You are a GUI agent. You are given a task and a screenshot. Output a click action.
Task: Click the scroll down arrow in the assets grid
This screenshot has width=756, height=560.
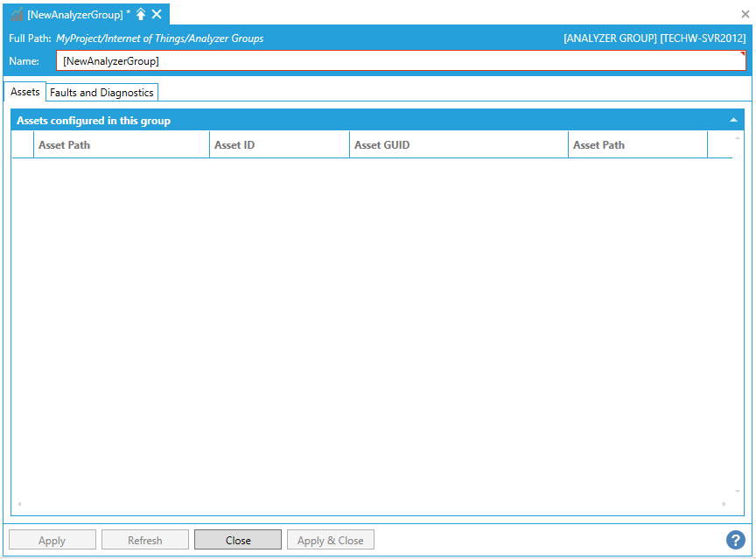738,492
